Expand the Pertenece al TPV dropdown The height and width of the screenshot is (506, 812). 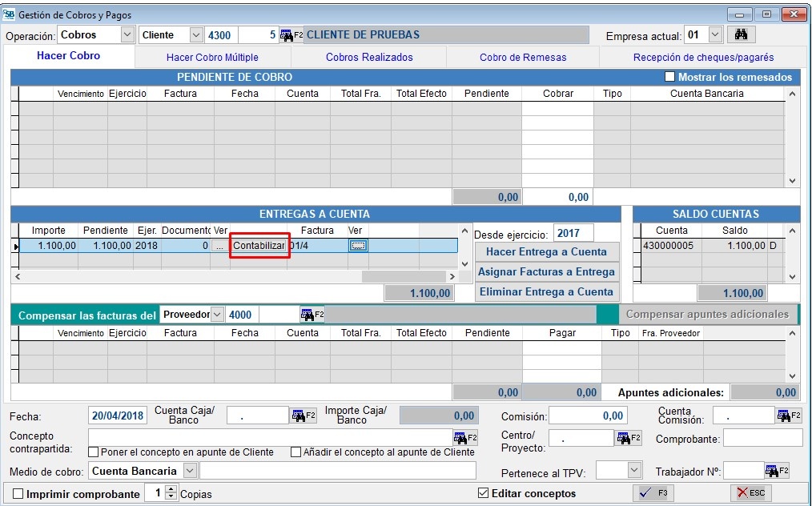pyautogui.click(x=633, y=471)
